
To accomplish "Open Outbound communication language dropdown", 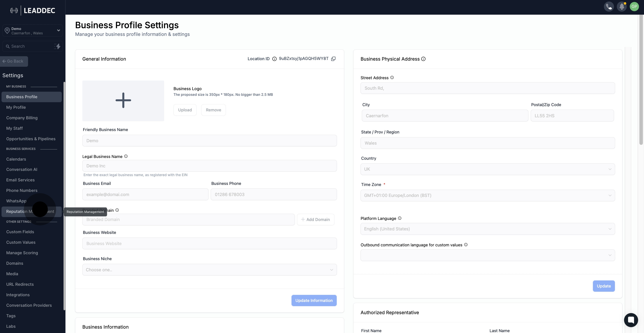I will (488, 255).
